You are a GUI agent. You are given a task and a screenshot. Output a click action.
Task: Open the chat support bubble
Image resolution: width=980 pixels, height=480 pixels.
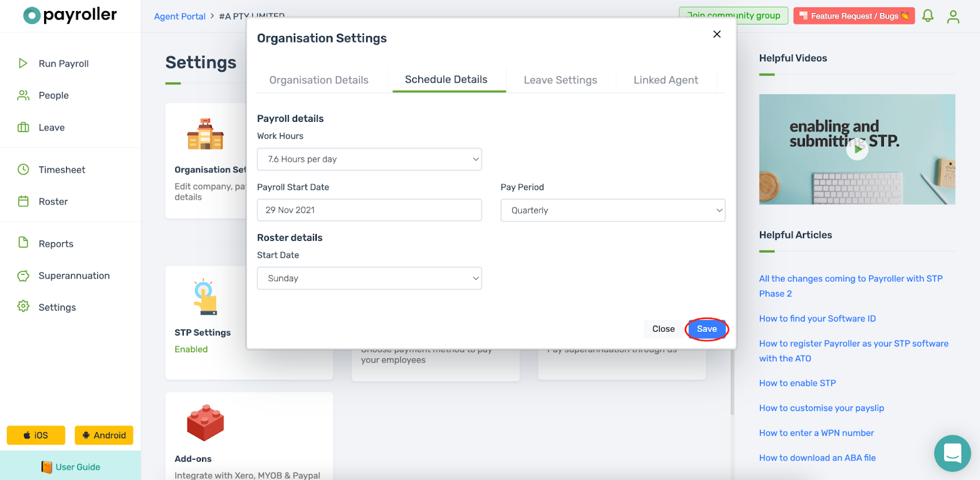pos(952,453)
